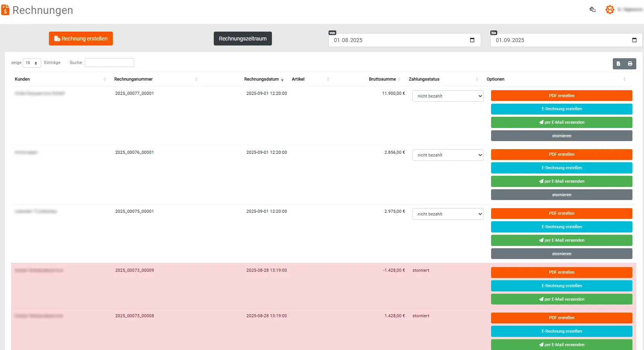
Task: Sort table by the Kunden column arrows
Action: coord(104,79)
